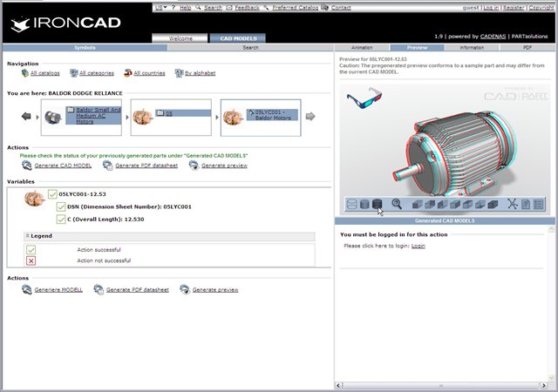
Task: Click green checkmark beside 05LYC001-12.53
Action: [52, 194]
